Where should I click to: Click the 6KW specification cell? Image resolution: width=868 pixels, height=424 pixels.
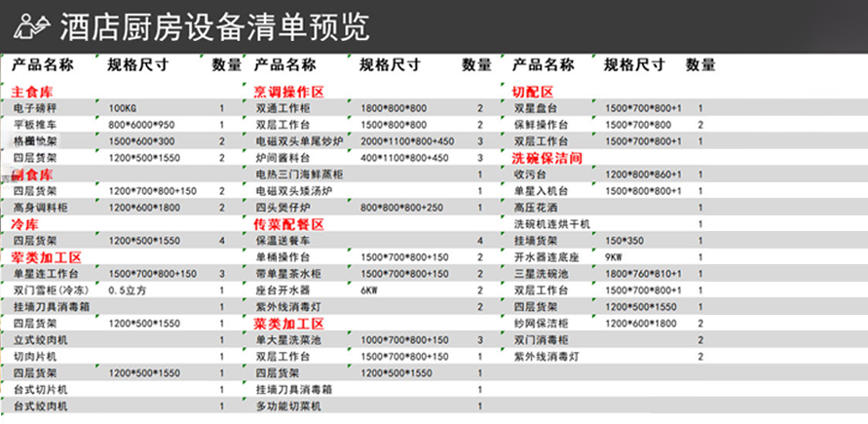click(x=368, y=290)
